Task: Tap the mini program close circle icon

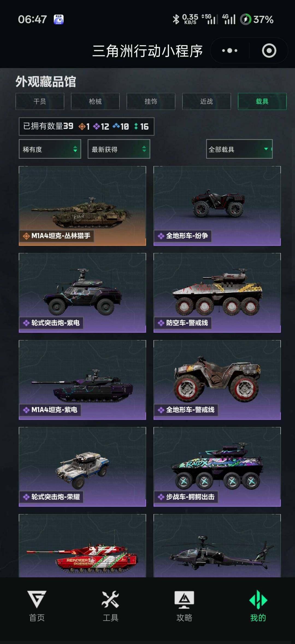Action: point(269,51)
